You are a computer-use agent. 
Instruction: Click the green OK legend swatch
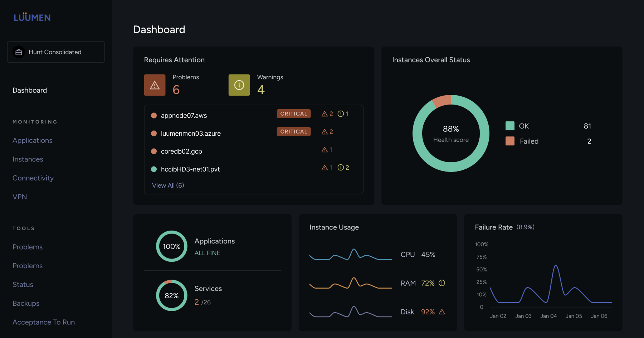[x=510, y=126]
